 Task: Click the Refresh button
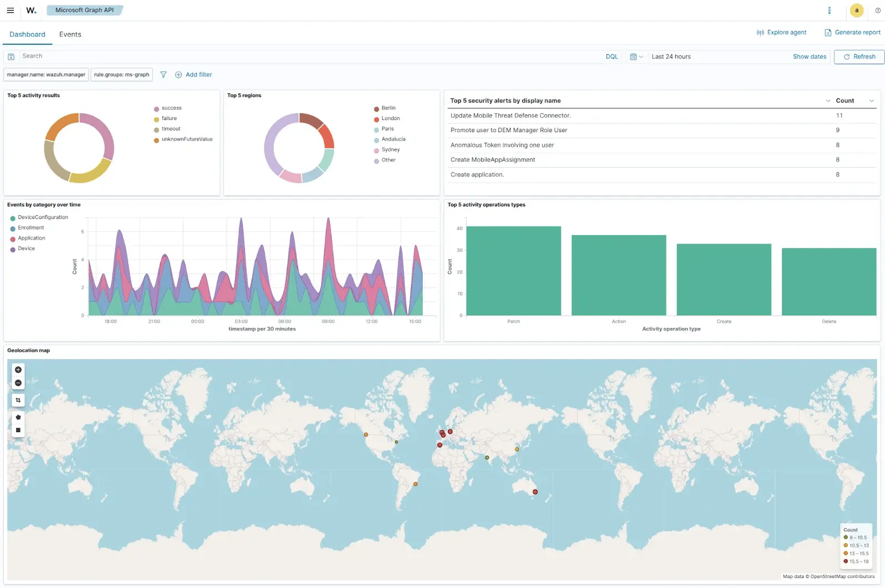click(859, 56)
